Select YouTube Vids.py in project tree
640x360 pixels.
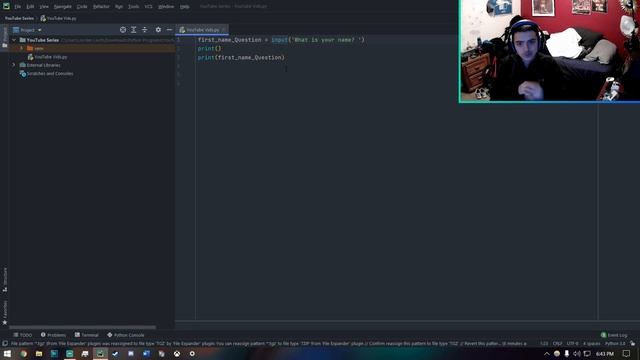(x=47, y=57)
